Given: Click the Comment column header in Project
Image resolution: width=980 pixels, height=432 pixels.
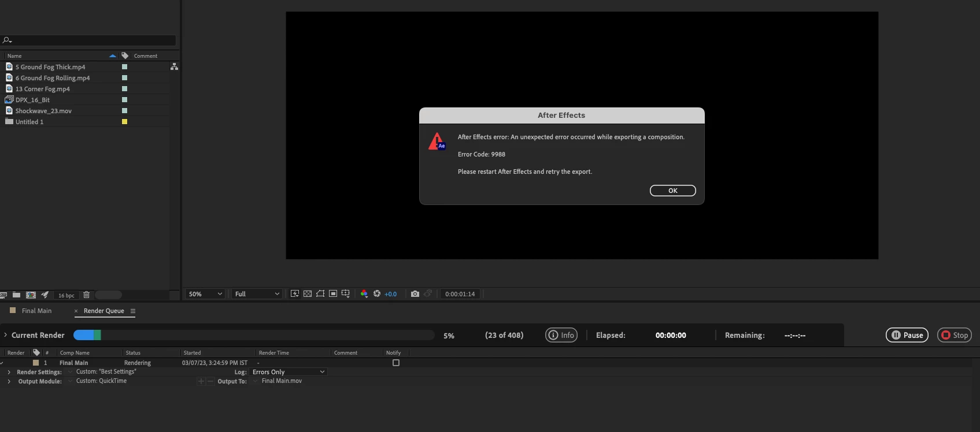Looking at the screenshot, I should pos(145,56).
